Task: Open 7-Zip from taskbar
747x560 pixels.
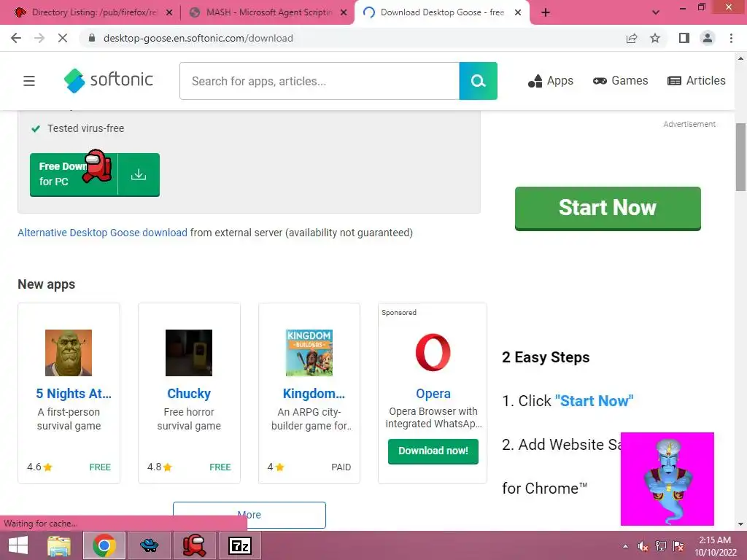Action: pos(239,545)
